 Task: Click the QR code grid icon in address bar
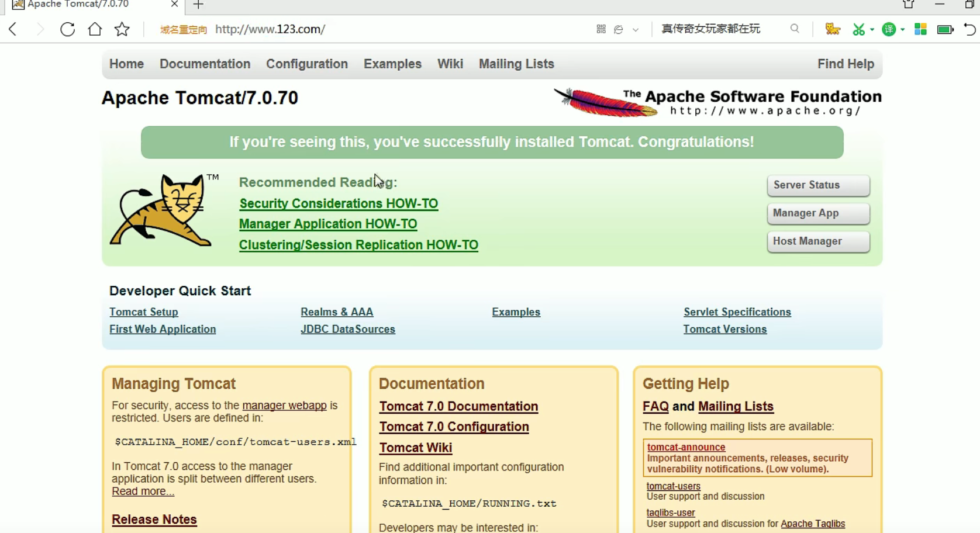[x=601, y=29]
